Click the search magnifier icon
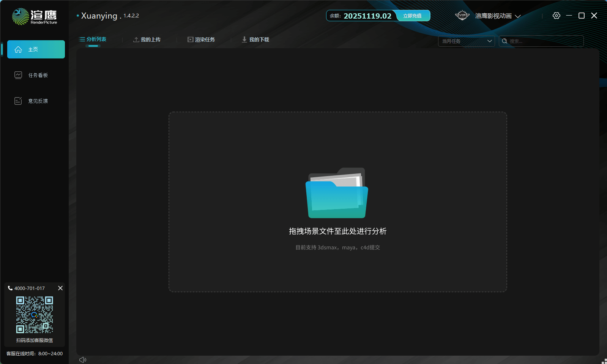Screen dimensions: 607x364 point(505,41)
